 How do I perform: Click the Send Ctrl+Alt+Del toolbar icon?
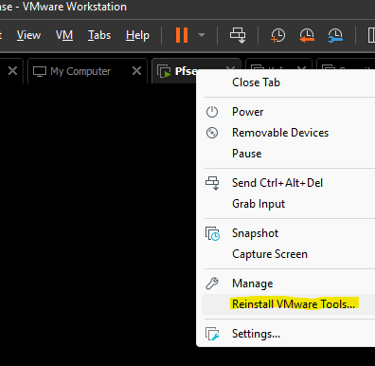[x=238, y=35]
